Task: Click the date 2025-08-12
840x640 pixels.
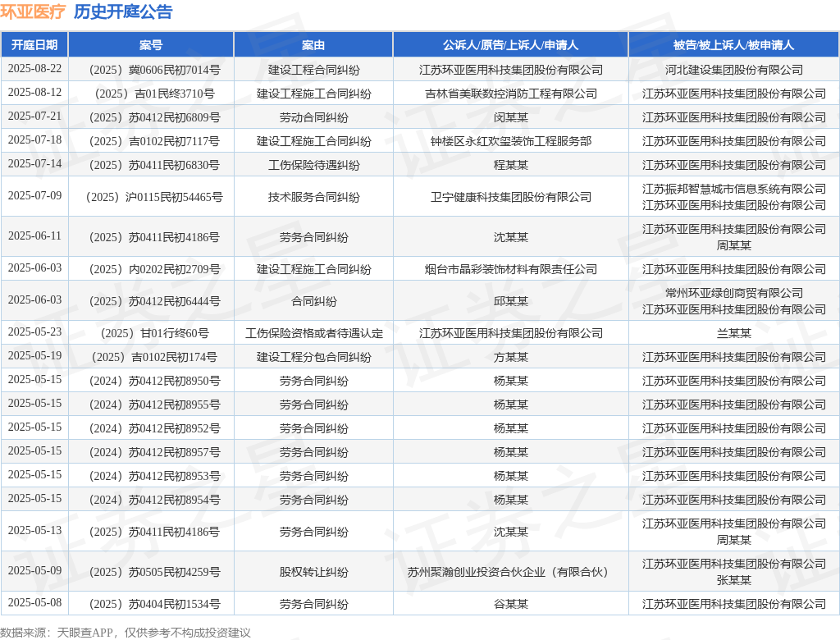Action: pyautogui.click(x=34, y=93)
